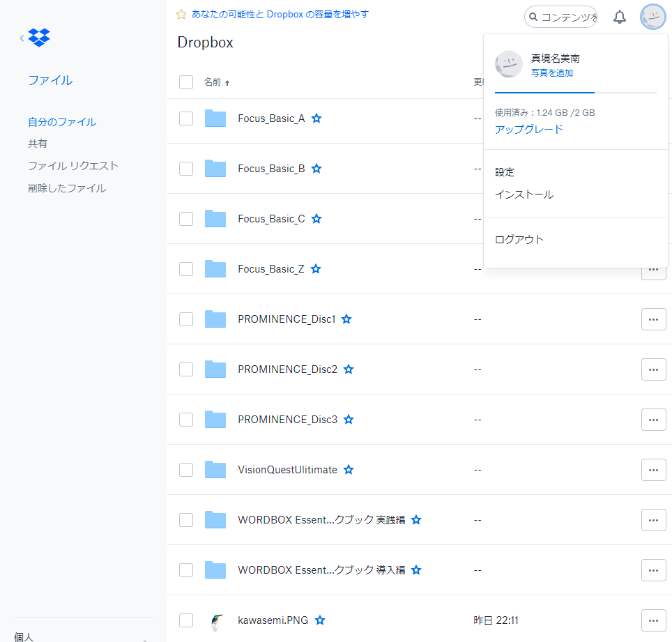Open more options for kawasemi.PNG
672x642 pixels.
654,620
